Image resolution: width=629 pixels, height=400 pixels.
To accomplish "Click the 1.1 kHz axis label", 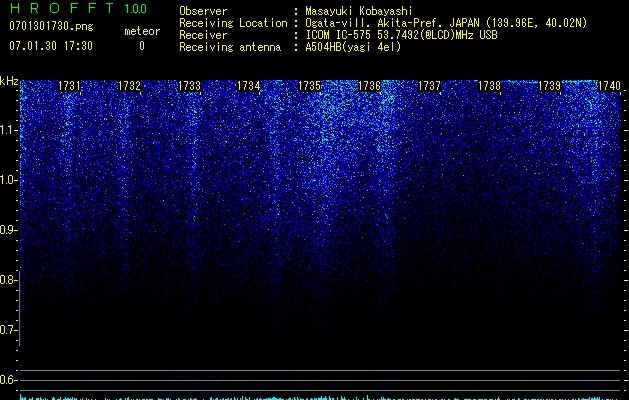I will point(7,130).
